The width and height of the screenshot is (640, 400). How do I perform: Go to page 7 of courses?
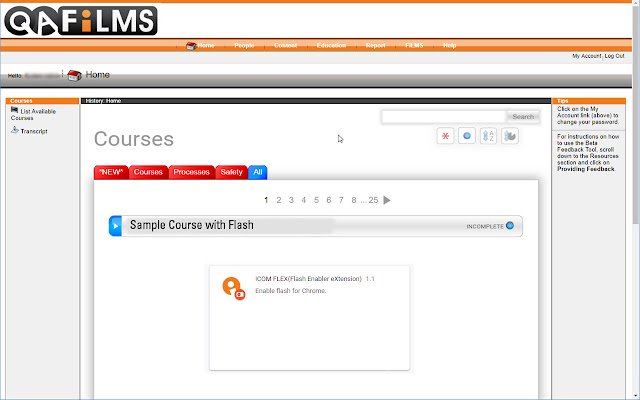[341, 200]
